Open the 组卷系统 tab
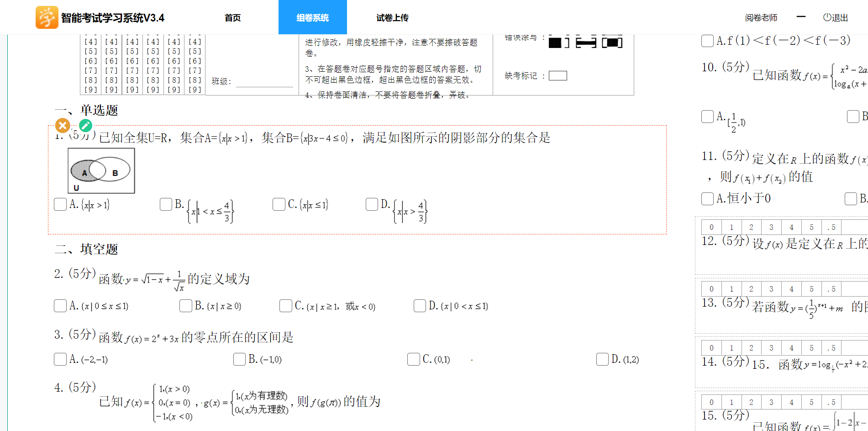 (x=313, y=17)
